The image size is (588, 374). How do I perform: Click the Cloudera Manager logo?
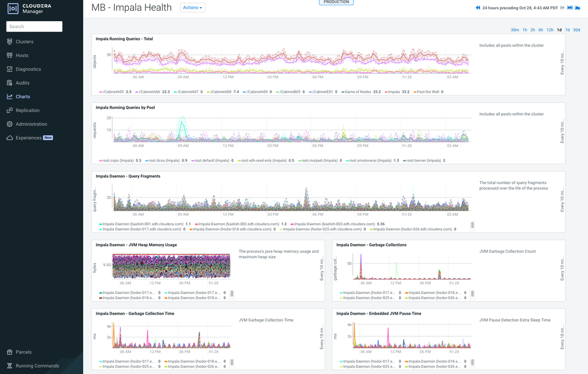tap(29, 8)
